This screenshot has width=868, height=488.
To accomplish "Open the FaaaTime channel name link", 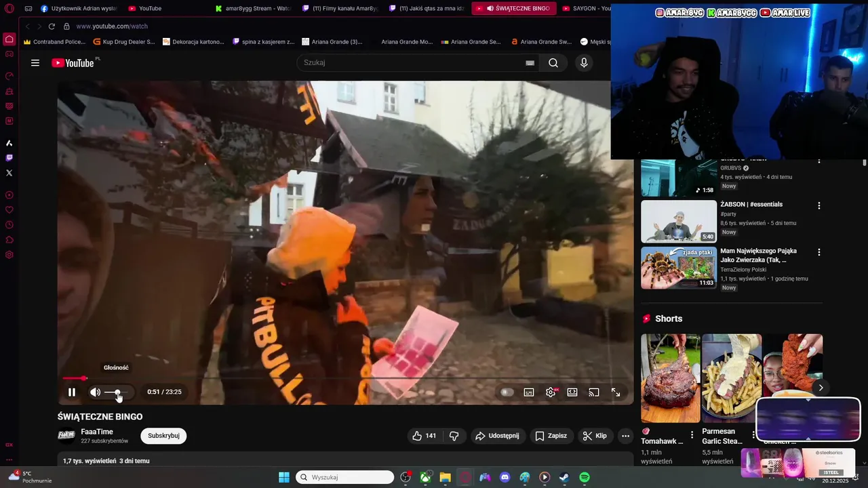I will tap(97, 432).
